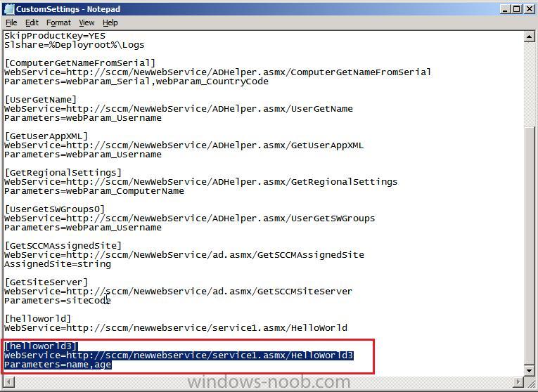Click the ComputerGetNameFromSerial WebService URL line
Image resolution: width=538 pixels, height=392 pixels.
tap(217, 72)
